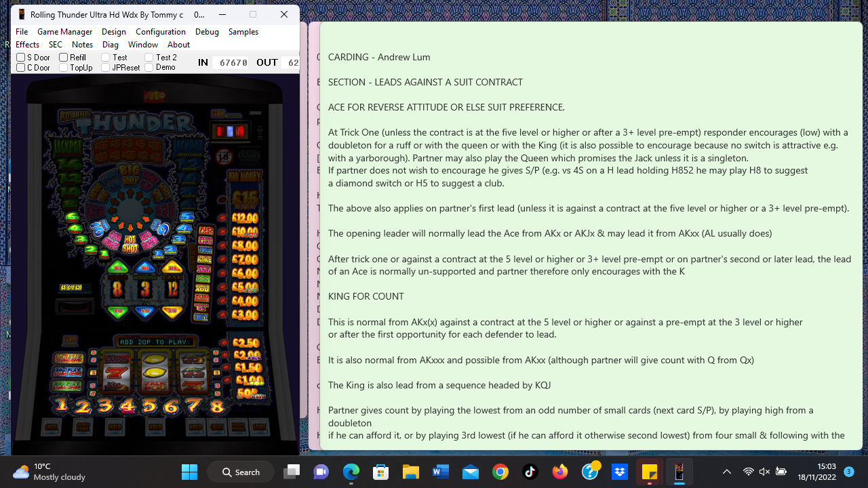Image resolution: width=868 pixels, height=488 pixels.
Task: Click the right reel showing cherries
Action: click(x=193, y=372)
